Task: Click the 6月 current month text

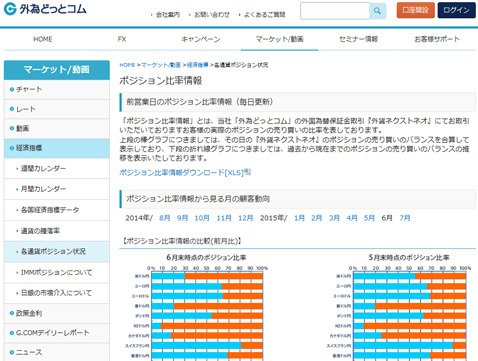Action: (387, 218)
